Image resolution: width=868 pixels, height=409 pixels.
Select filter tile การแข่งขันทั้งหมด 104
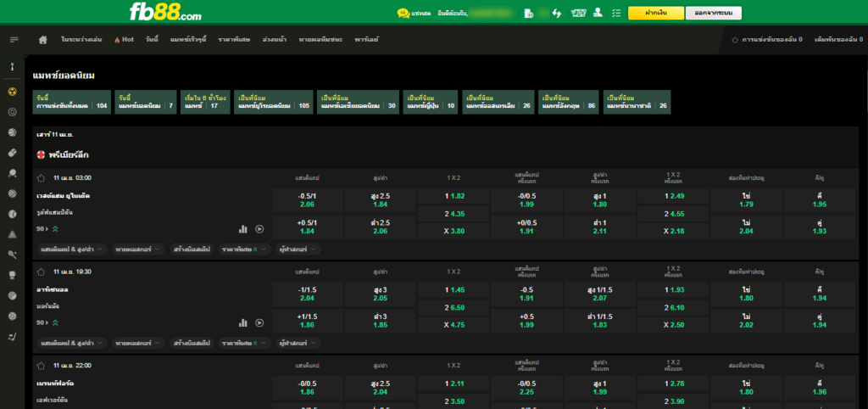(x=71, y=102)
